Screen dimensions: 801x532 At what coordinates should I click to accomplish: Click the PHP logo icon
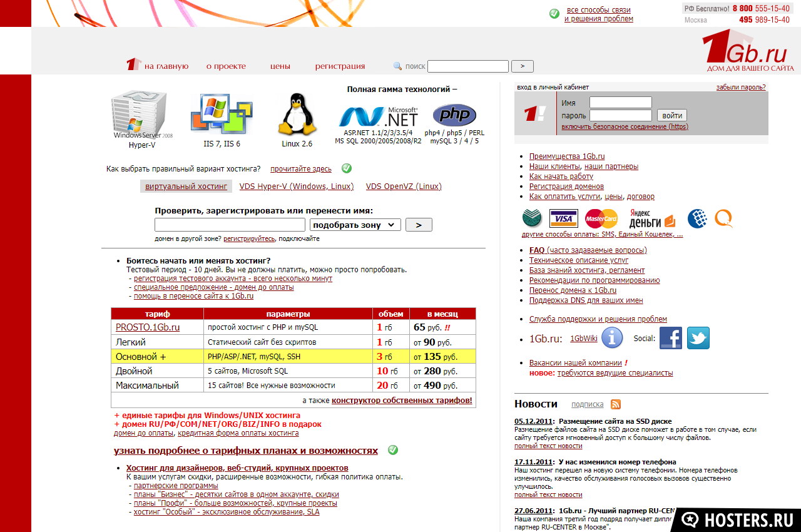(454, 115)
